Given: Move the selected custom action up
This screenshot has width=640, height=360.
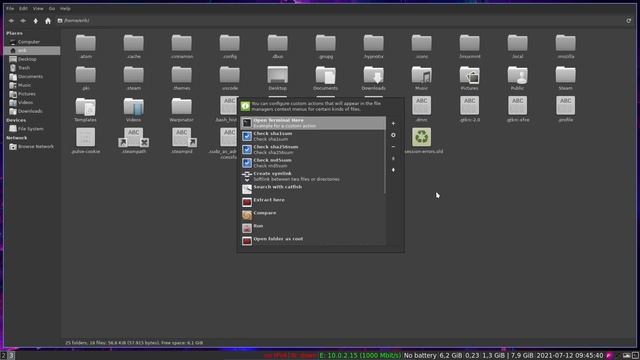Looking at the screenshot, I should (x=393, y=158).
